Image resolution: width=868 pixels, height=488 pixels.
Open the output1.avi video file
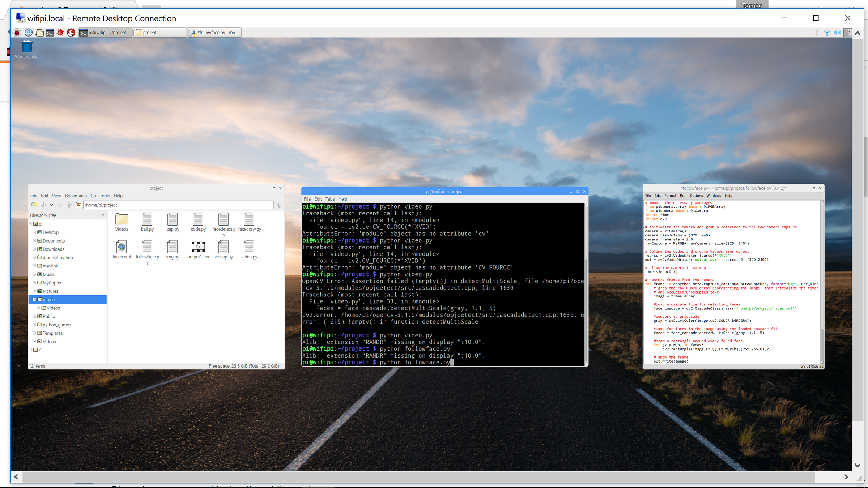(x=198, y=247)
